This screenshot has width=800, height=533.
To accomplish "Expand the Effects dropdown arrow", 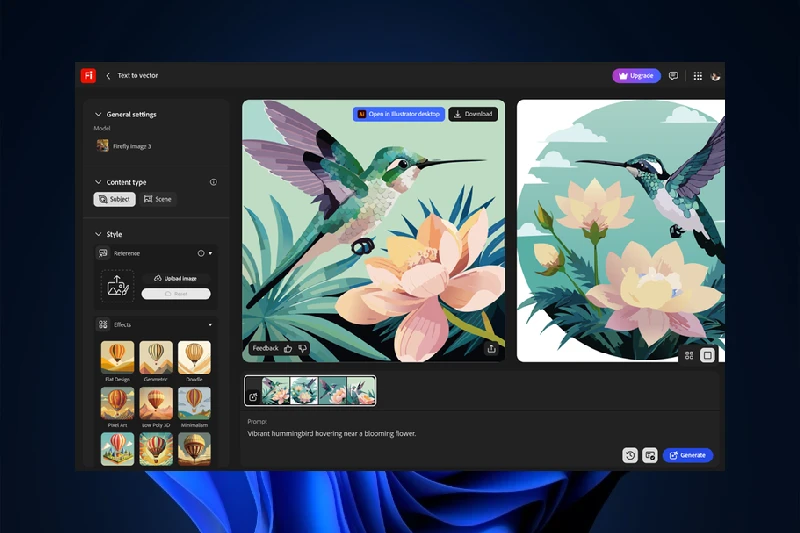I will click(210, 325).
